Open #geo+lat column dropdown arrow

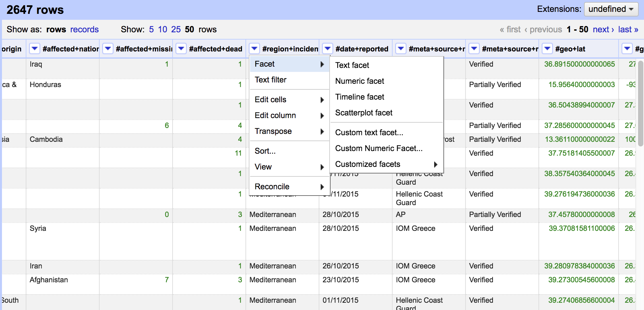tap(547, 49)
